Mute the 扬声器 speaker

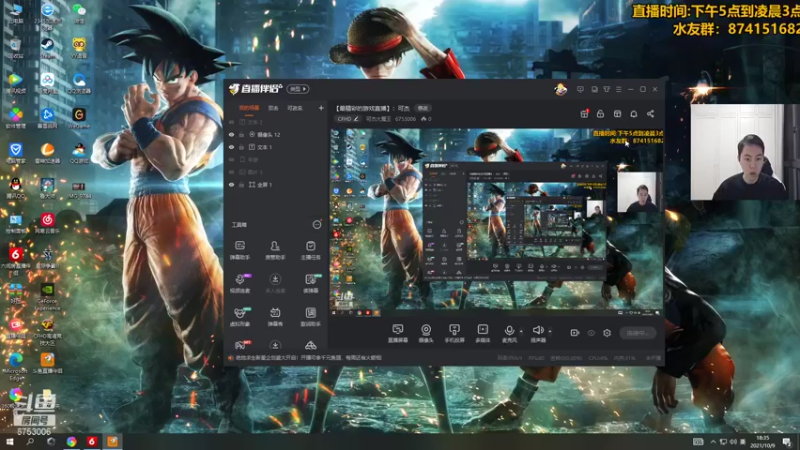[538, 333]
